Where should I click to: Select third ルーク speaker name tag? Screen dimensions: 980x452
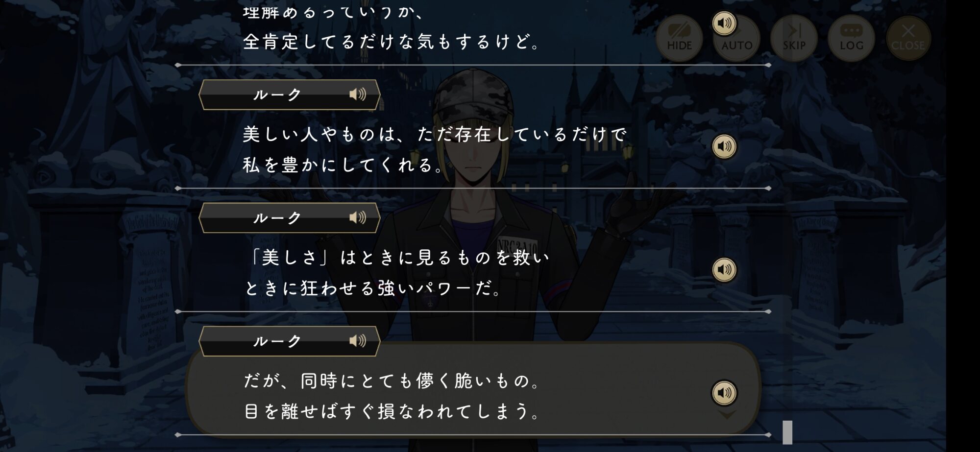290,341
